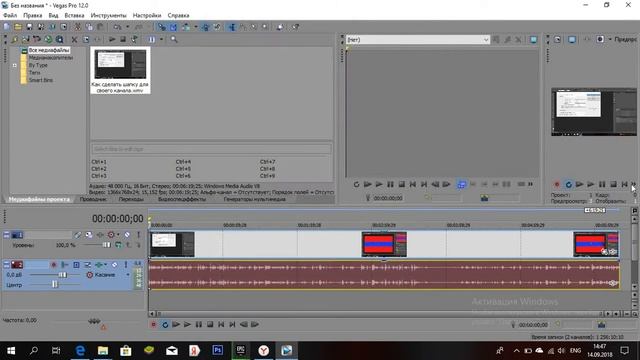This screenshot has height=360, width=640.
Task: Open automation settings dropdown on video track 1
Action: click(x=118, y=235)
